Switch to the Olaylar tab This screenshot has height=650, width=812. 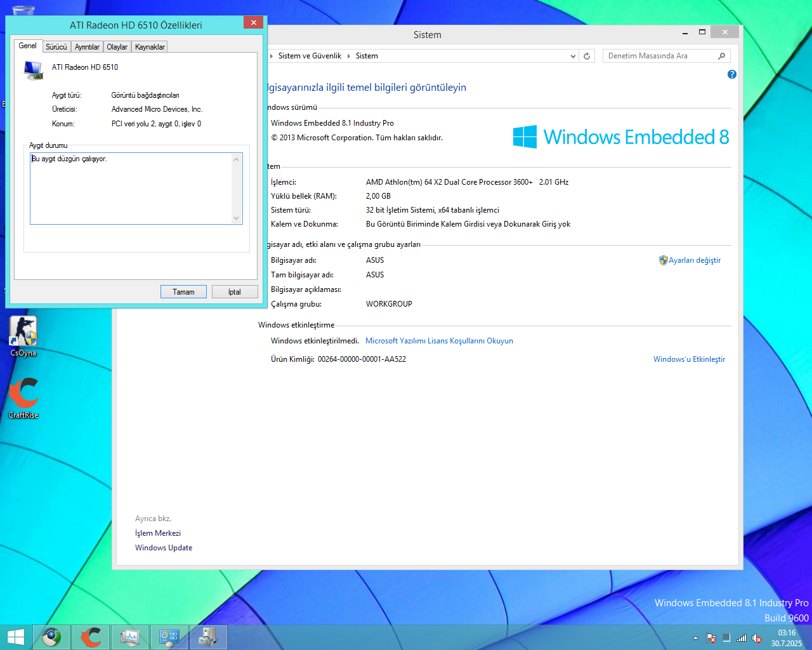tap(117, 47)
